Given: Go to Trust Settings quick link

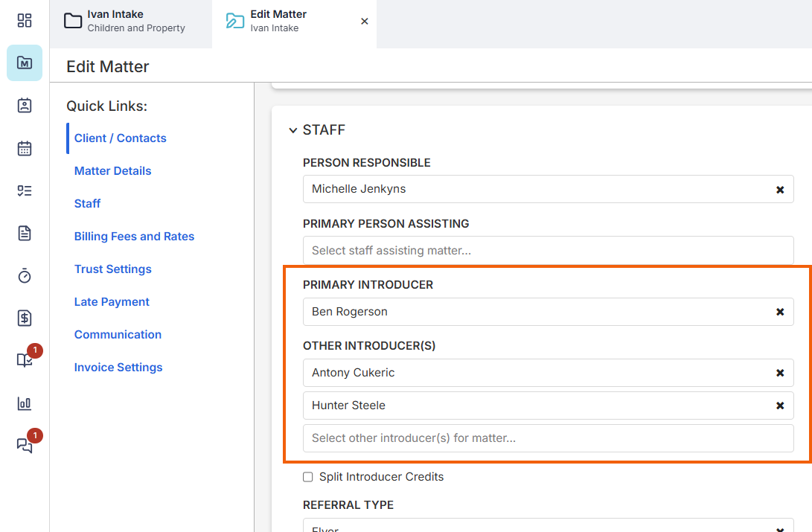Looking at the screenshot, I should tap(112, 269).
